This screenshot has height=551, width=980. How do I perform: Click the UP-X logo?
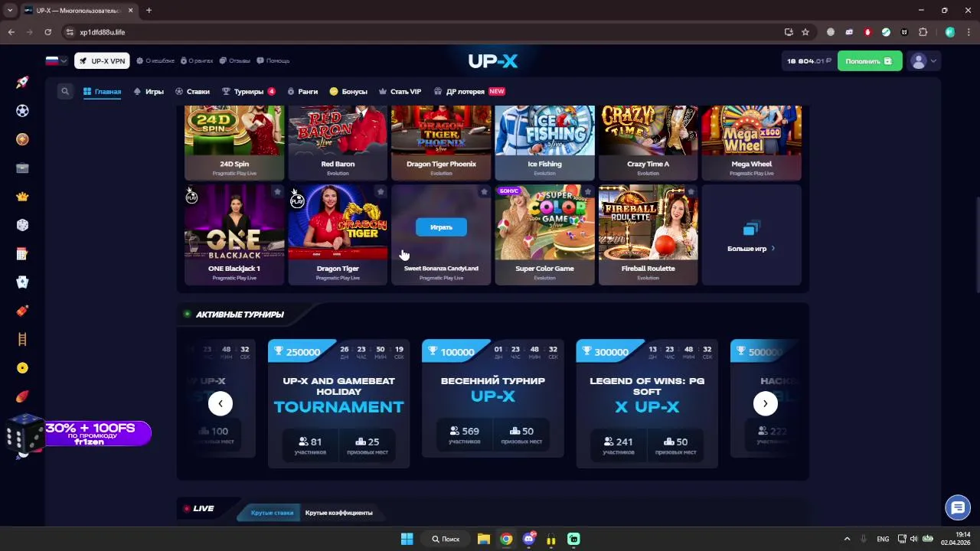[493, 60]
